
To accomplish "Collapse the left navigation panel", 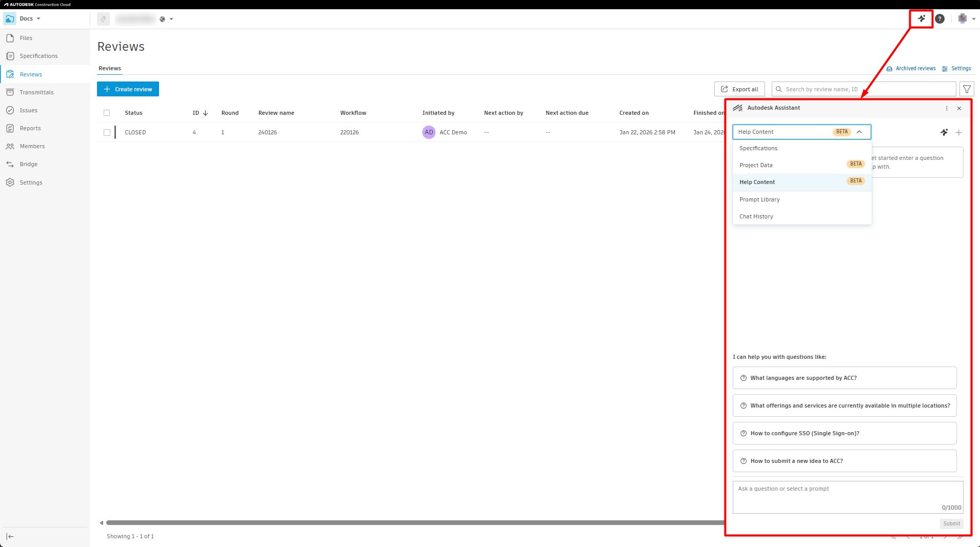I will pos(10,536).
